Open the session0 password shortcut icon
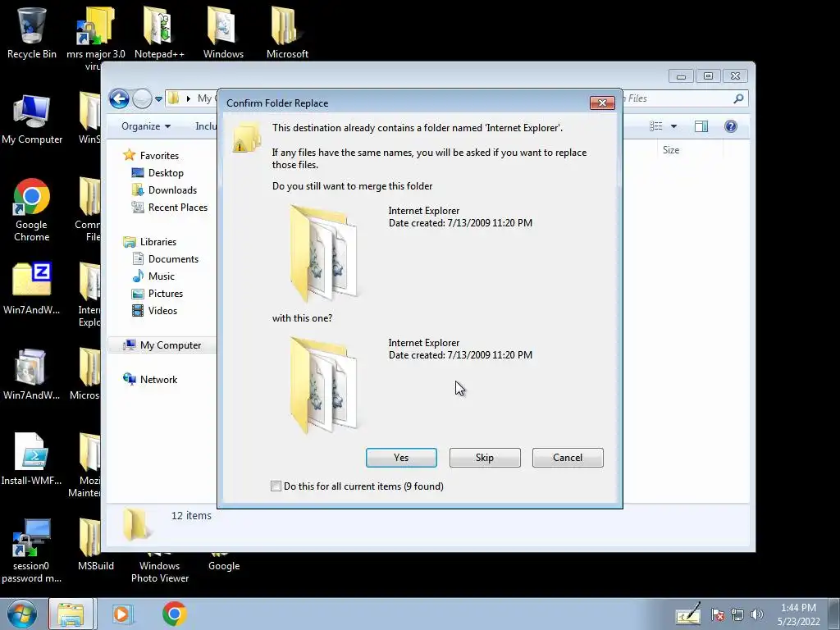This screenshot has width=840, height=630. coord(32,550)
